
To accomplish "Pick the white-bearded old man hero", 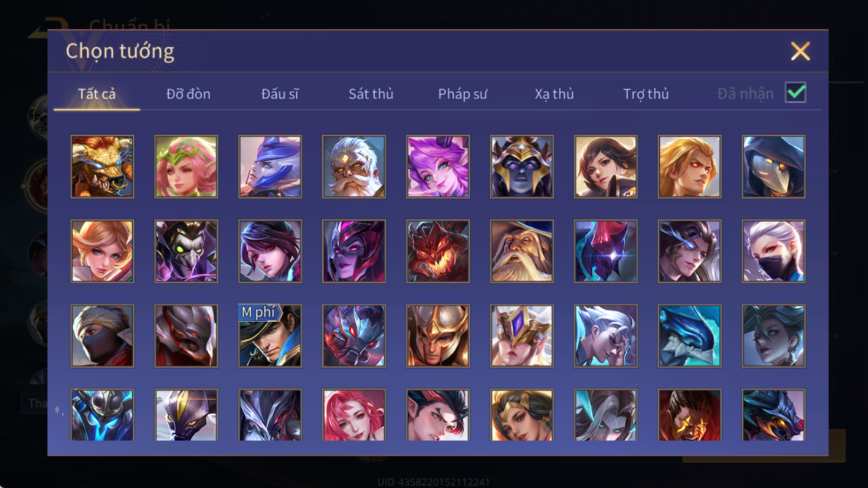I will click(353, 166).
